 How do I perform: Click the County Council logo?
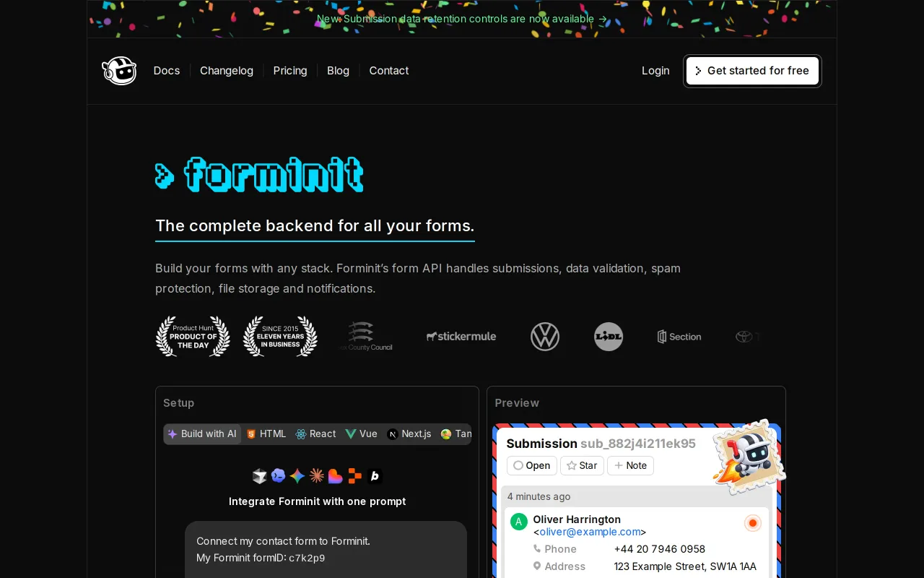(x=366, y=337)
